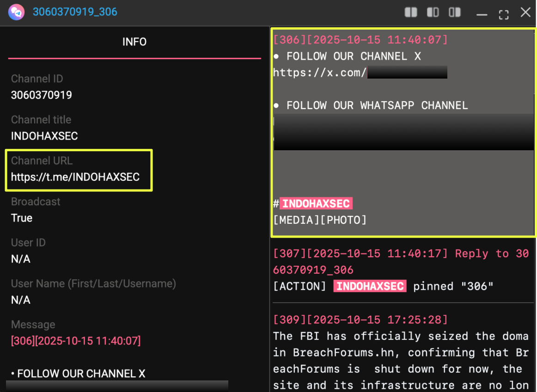Toggle fullscreen for the window
The height and width of the screenshot is (392, 537).
coord(504,13)
